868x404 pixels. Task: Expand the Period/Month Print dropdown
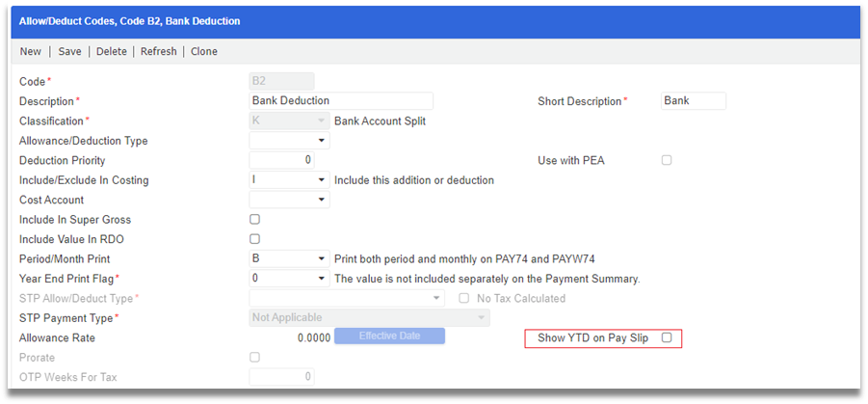pyautogui.click(x=290, y=258)
